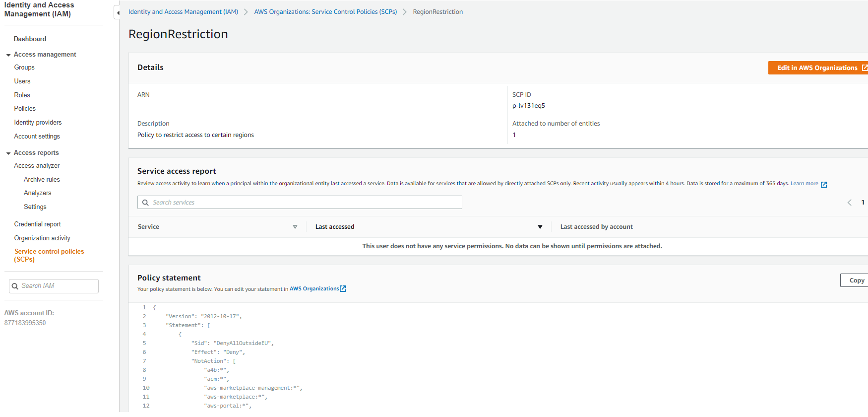Focus the Search IAM field
Image resolution: width=868 pixels, height=417 pixels.
(x=54, y=286)
